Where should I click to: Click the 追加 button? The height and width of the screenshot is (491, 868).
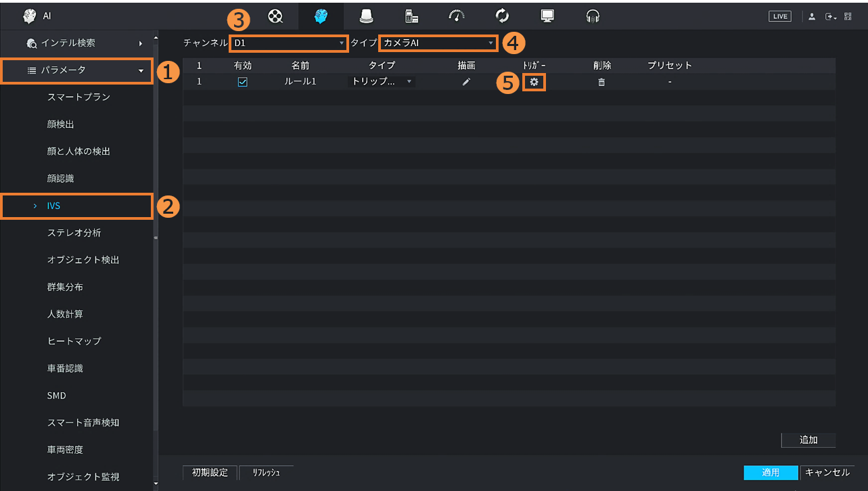click(808, 440)
